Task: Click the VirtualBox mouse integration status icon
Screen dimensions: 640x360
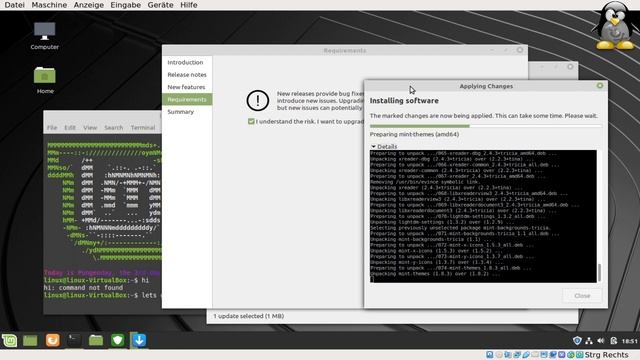Action: (x=571, y=355)
